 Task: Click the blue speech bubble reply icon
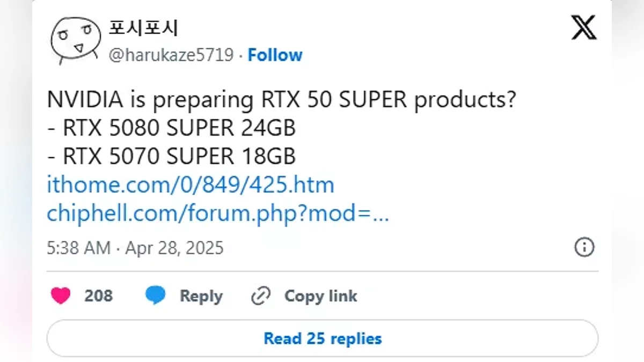[156, 296]
